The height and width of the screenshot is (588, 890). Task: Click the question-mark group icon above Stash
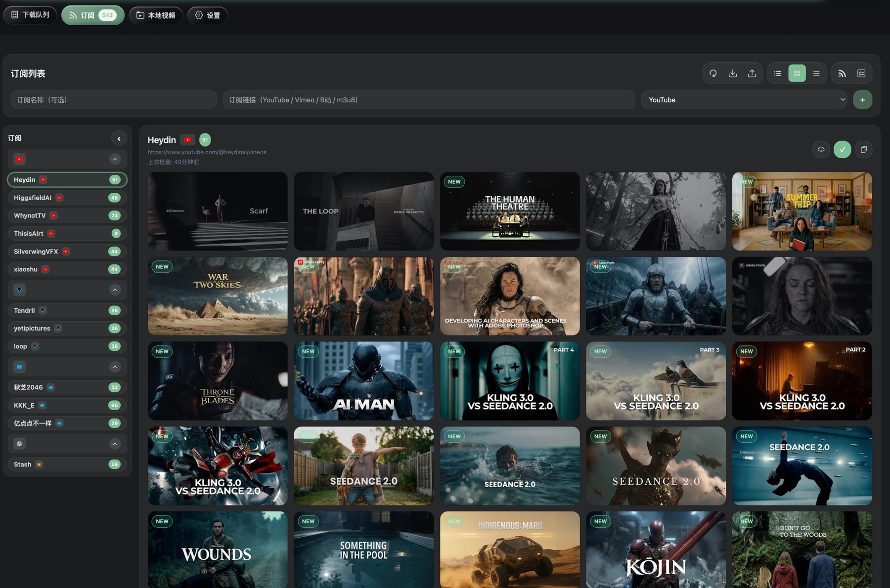coord(19,444)
